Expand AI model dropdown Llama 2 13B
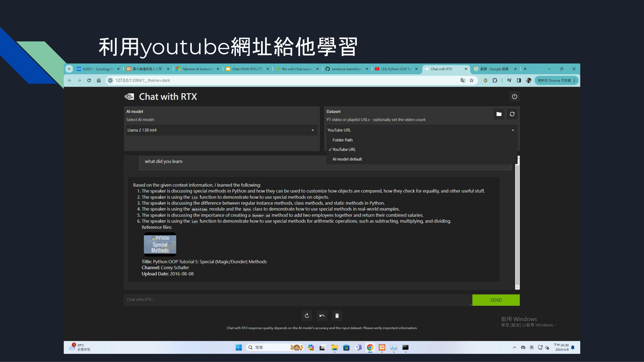The height and width of the screenshot is (362, 644). 222,130
